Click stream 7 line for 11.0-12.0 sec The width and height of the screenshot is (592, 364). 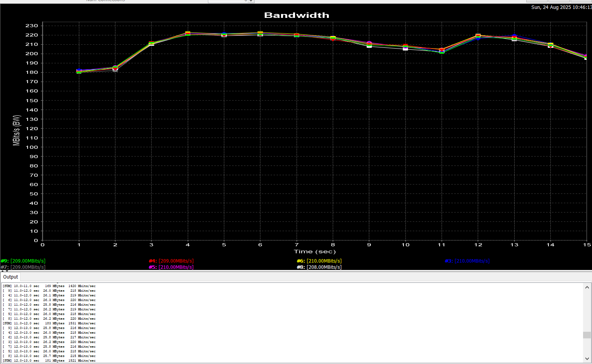49,309
